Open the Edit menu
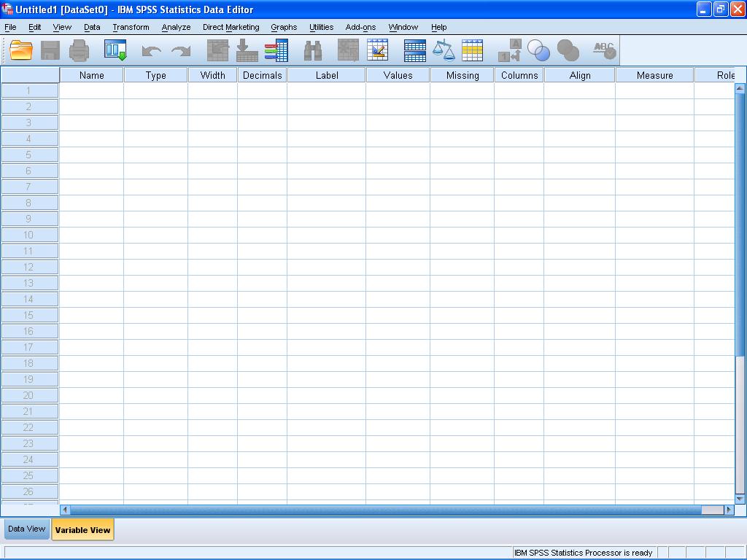Viewport: 747px width, 560px height. [35, 27]
